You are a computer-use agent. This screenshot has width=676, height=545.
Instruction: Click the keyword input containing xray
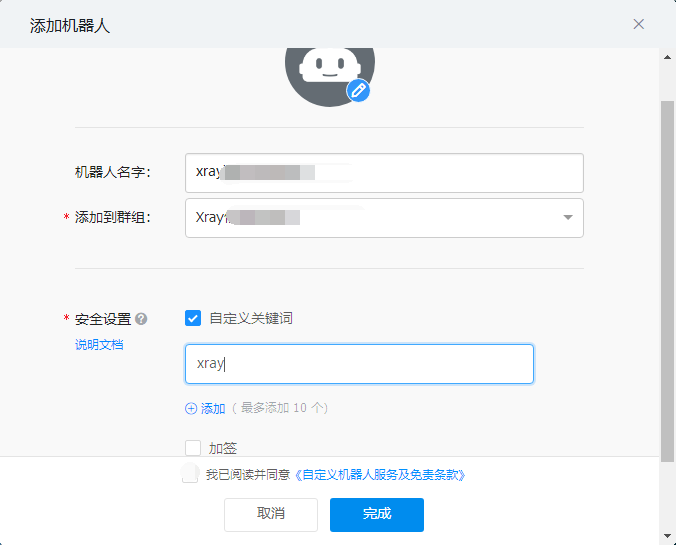coord(359,364)
